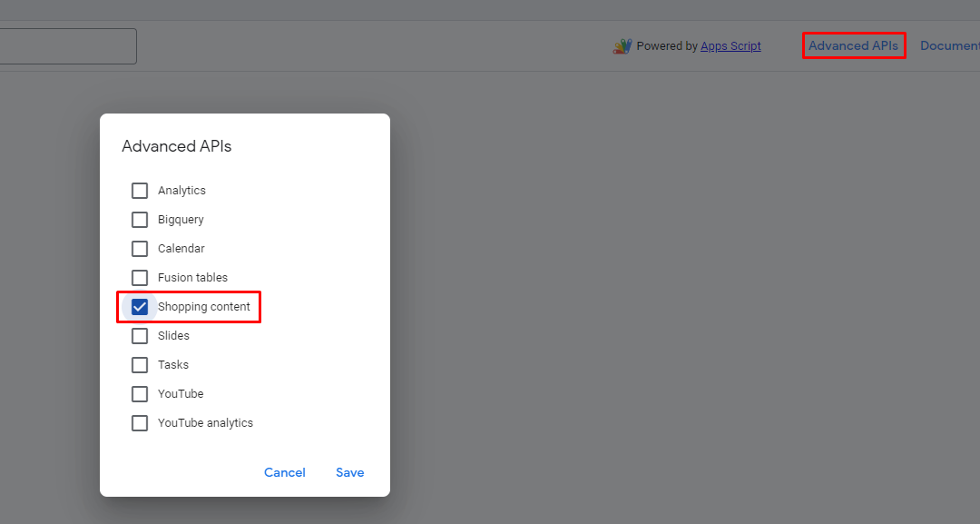Image resolution: width=980 pixels, height=524 pixels.
Task: Click the Fusion tables label text
Action: tap(192, 278)
